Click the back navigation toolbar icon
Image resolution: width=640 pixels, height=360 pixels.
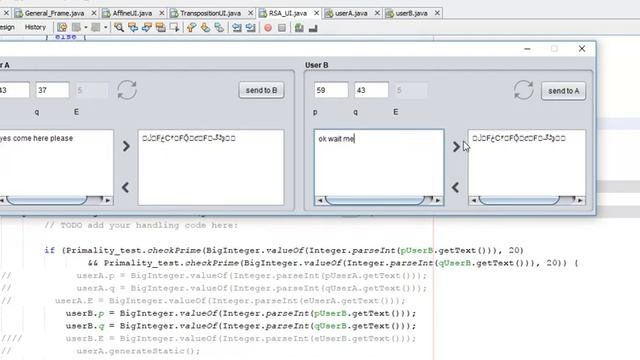[x=76, y=27]
